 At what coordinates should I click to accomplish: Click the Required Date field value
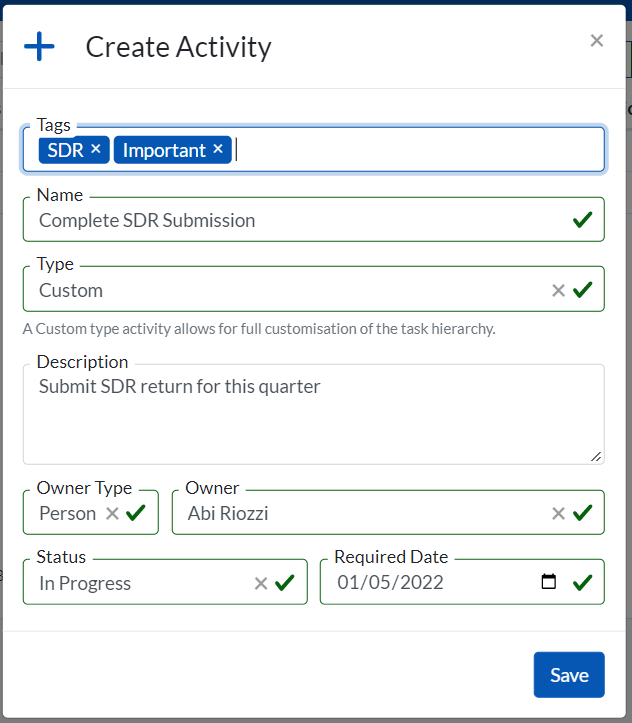pos(391,583)
